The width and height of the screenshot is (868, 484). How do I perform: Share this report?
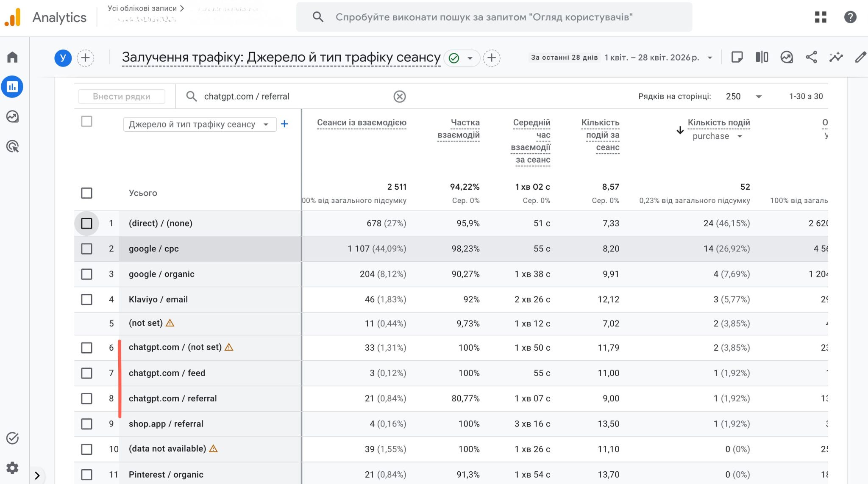click(x=811, y=57)
